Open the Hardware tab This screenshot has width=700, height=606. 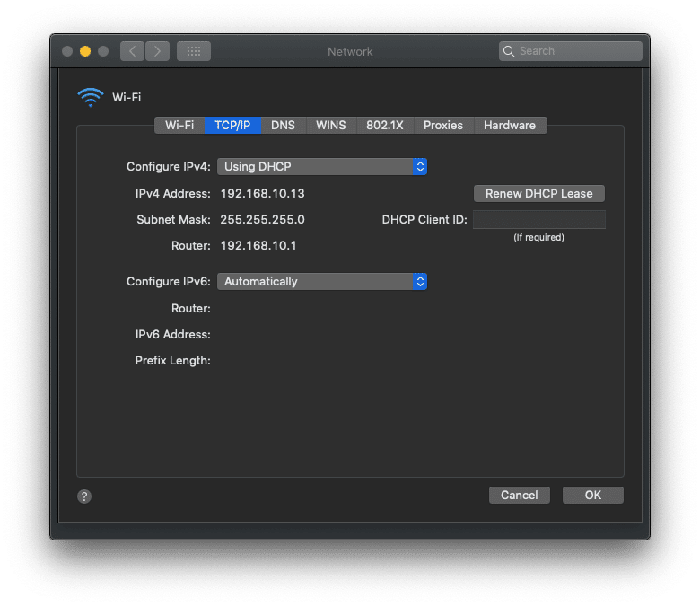point(510,125)
